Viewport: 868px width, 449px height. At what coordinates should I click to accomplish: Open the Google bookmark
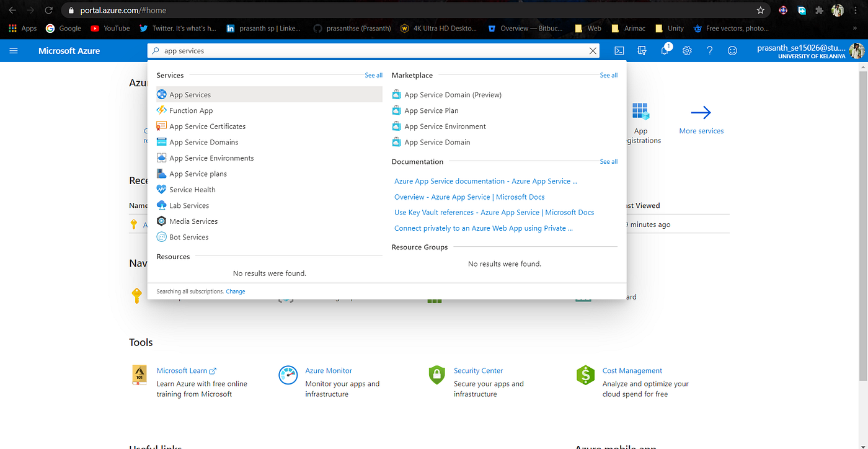pos(63,29)
